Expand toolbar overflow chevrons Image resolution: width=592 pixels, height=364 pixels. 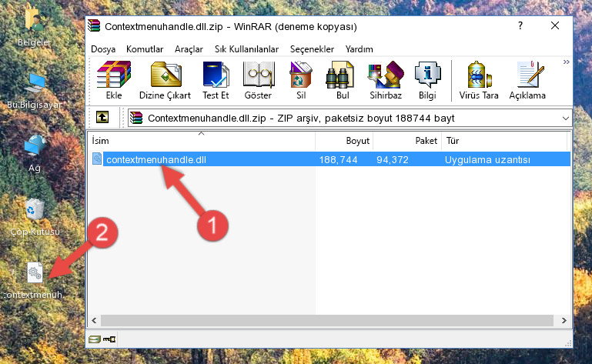point(566,62)
